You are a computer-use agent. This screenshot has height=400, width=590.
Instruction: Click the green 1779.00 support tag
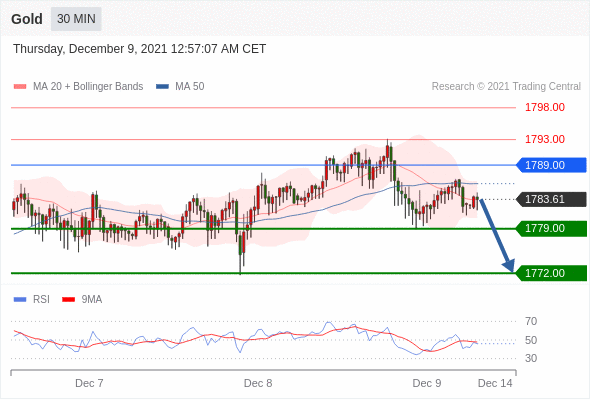[x=551, y=228]
